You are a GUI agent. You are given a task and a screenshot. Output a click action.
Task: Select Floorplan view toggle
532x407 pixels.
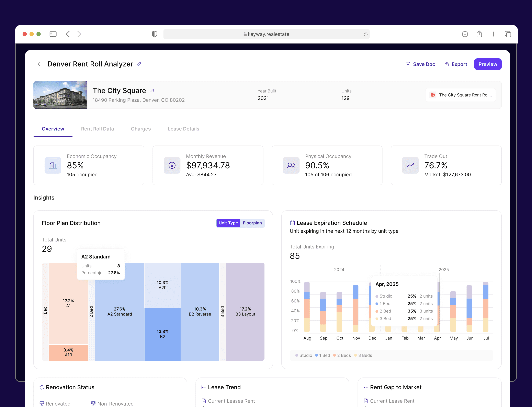click(x=252, y=223)
